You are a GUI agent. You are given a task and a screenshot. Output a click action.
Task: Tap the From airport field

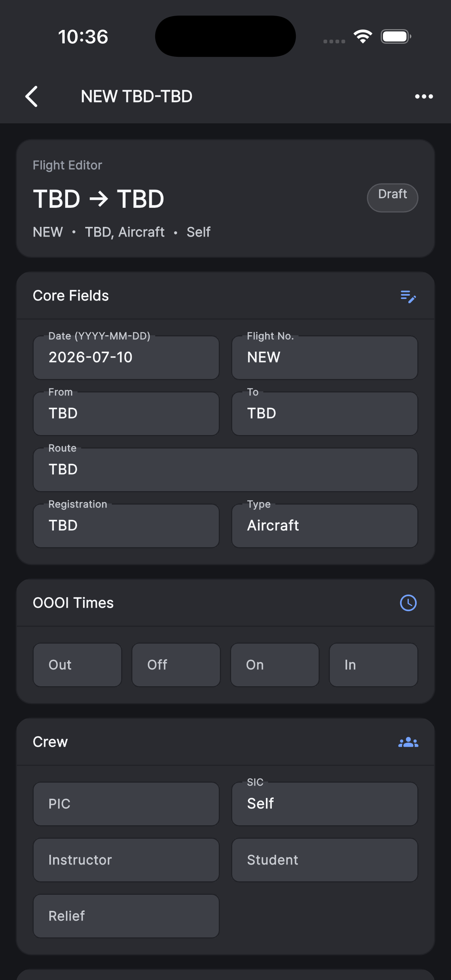click(x=126, y=413)
